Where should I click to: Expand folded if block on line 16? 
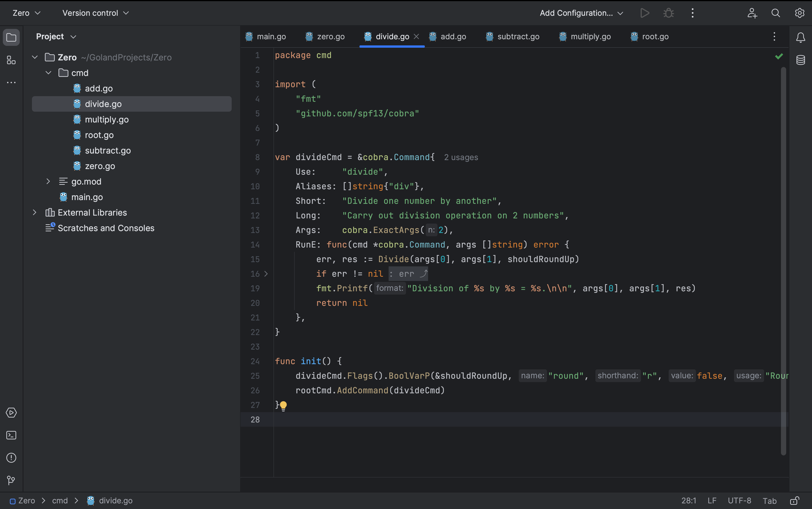point(266,274)
